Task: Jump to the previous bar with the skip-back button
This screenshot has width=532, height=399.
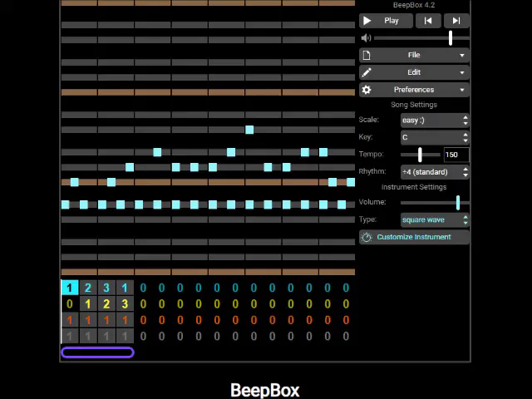Action: pos(428,21)
